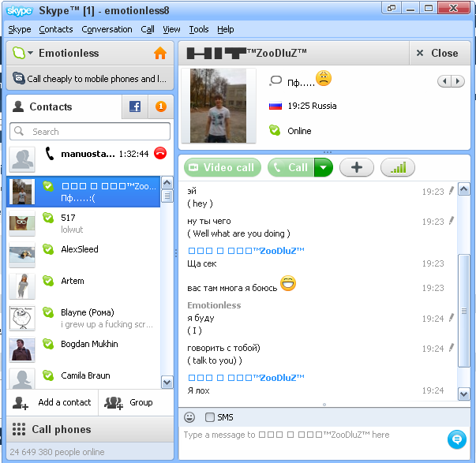Image resolution: width=476 pixels, height=463 pixels.
Task: Expand the Call button dropdown arrow
Action: [x=324, y=167]
